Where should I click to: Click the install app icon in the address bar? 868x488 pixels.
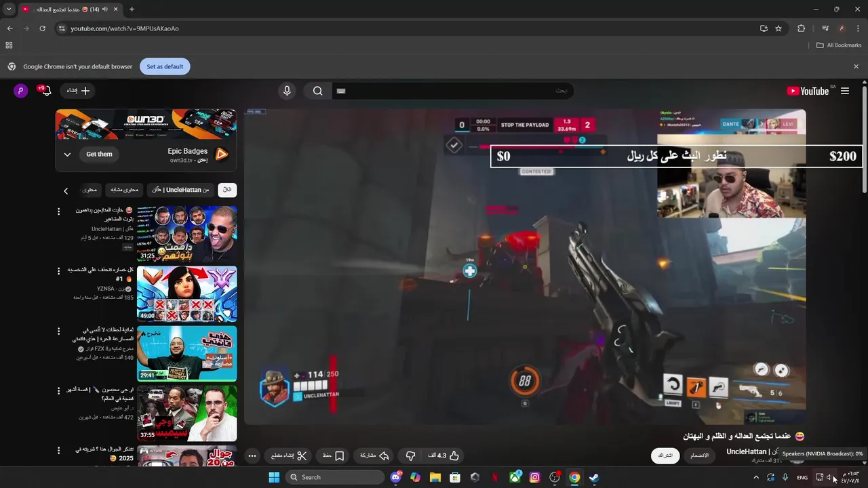click(764, 28)
